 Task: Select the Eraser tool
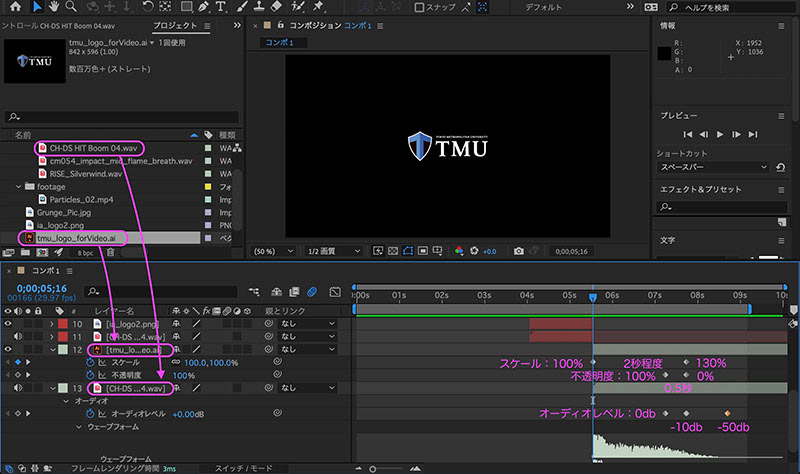[276, 6]
